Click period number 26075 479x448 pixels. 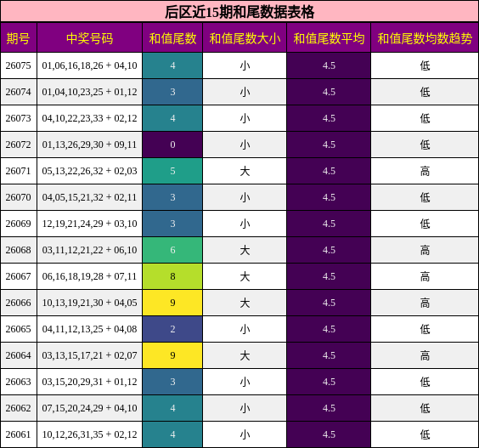pyautogui.click(x=19, y=65)
